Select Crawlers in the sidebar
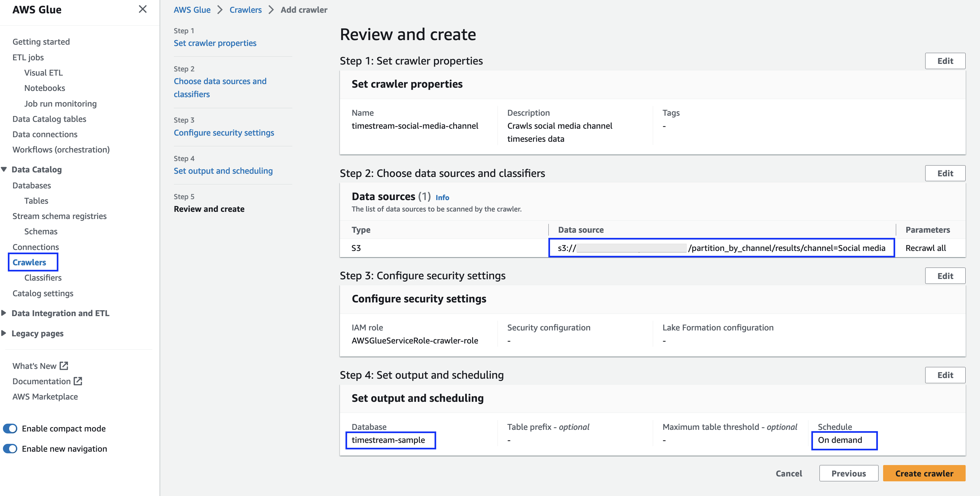The image size is (980, 496). click(x=29, y=262)
